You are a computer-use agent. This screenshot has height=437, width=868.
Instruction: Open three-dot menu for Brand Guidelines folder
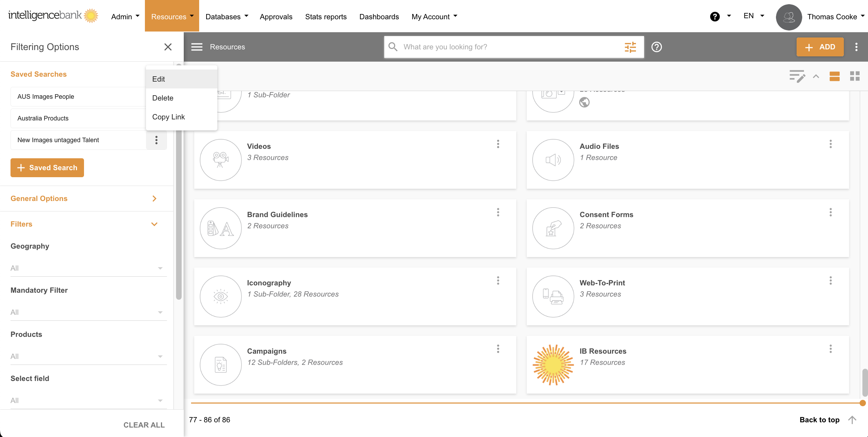498,212
